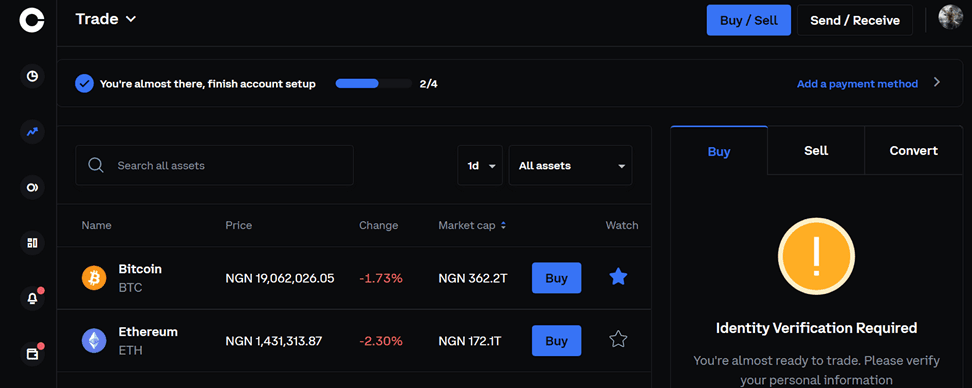Open the dashboard-blocks sidebar icon
The height and width of the screenshot is (388, 972).
32,243
